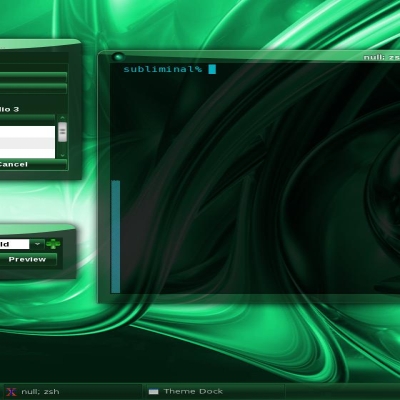The image size is (400, 400).
Task: Click the list scrollbar thumb
Action: [x=62, y=132]
